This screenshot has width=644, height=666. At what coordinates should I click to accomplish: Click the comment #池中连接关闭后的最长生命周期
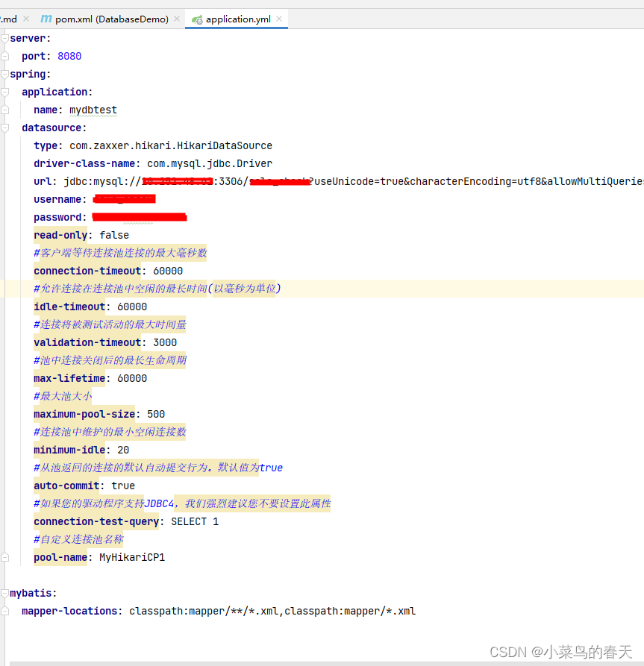(110, 361)
